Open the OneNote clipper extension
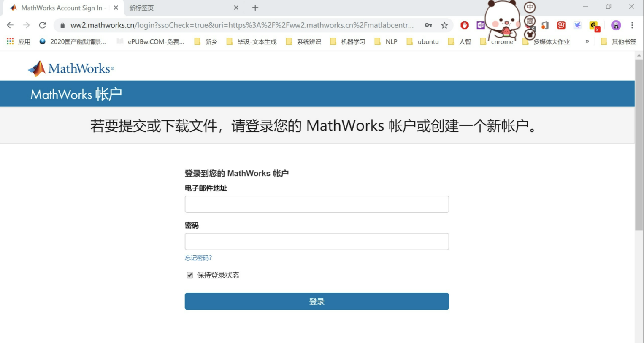This screenshot has width=644, height=343. coord(481,25)
